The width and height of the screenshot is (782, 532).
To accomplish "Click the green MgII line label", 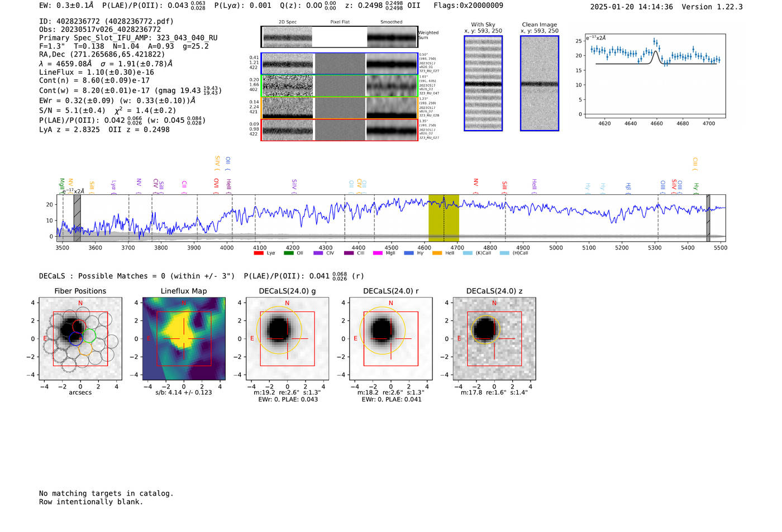I will click(x=62, y=185).
